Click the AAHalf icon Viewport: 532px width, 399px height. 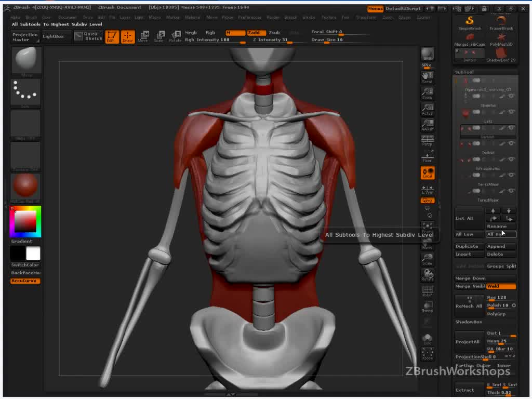(427, 125)
